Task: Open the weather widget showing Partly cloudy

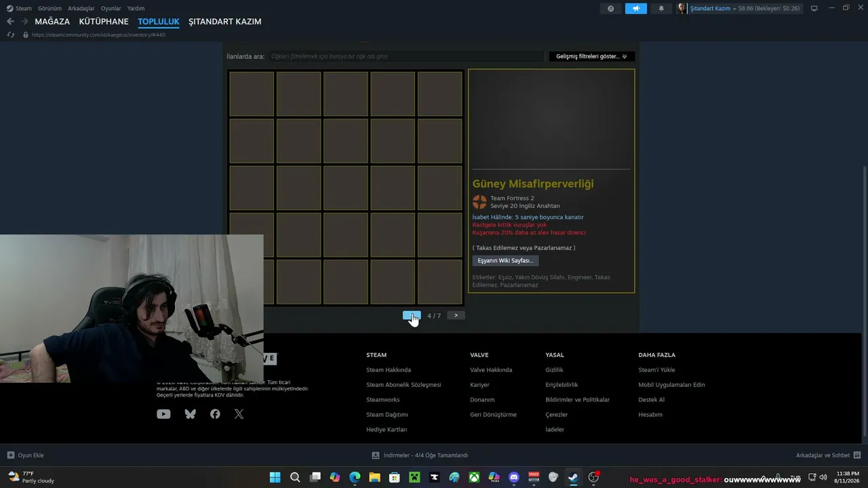Action: (32, 477)
